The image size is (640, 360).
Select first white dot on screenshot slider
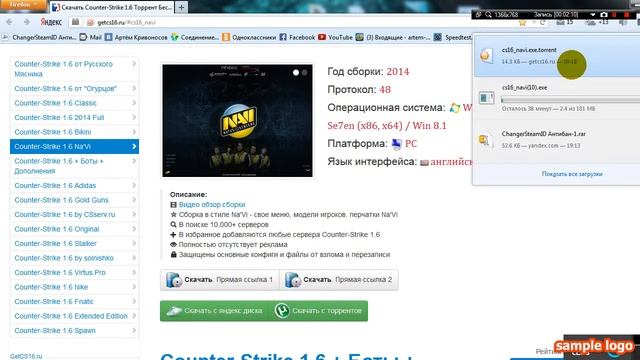tap(296, 72)
